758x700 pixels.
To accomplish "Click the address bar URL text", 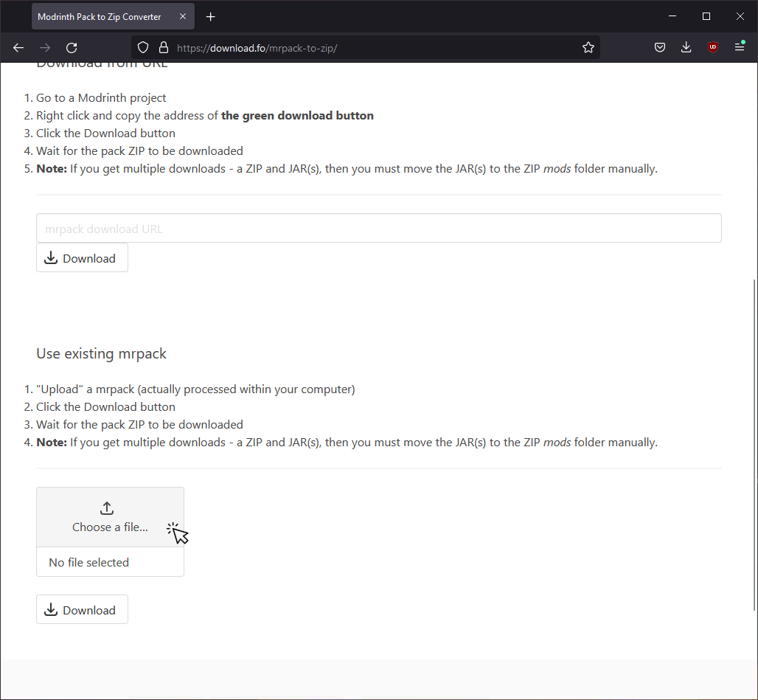I will (x=257, y=48).
